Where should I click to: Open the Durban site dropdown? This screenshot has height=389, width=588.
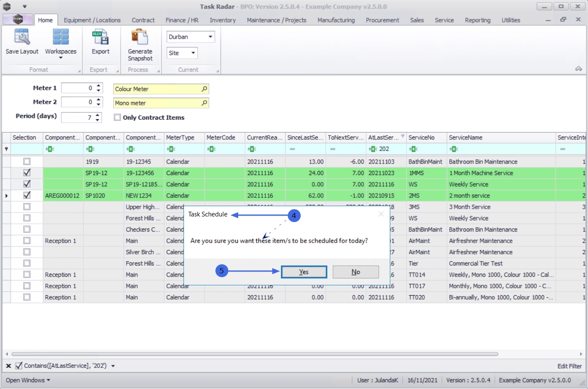(x=210, y=37)
